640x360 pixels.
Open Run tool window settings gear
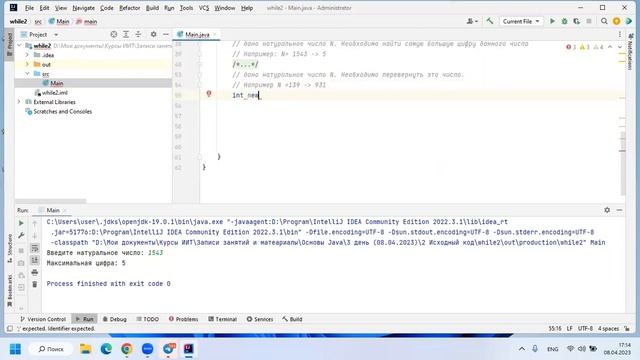[x=607, y=210]
